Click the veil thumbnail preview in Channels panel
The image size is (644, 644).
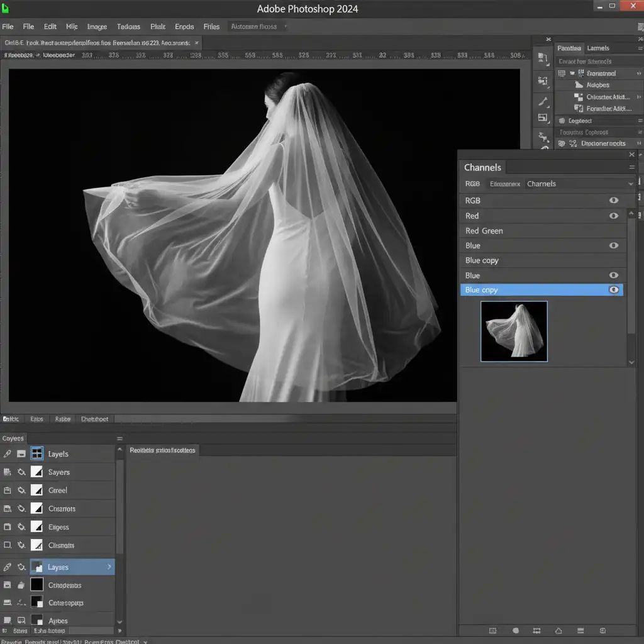click(x=514, y=331)
